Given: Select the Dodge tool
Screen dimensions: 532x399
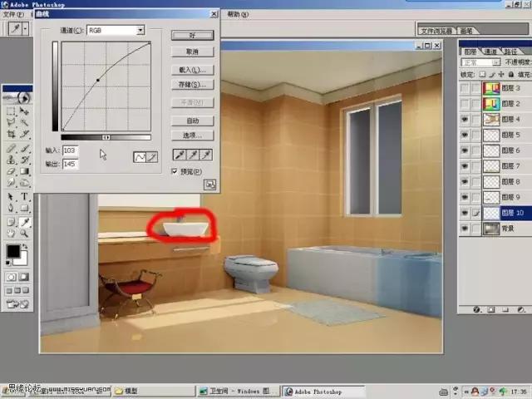Looking at the screenshot, I should 24,183.
